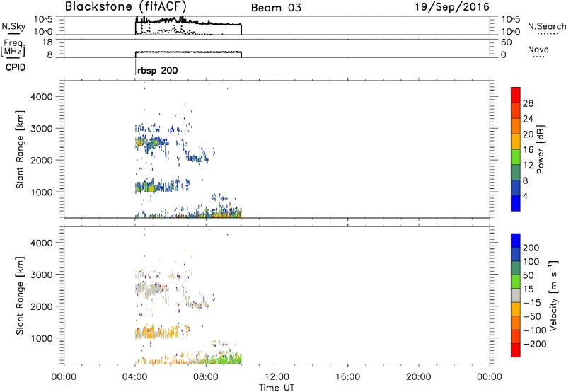Click the date '19/Sep/2016'

point(452,7)
